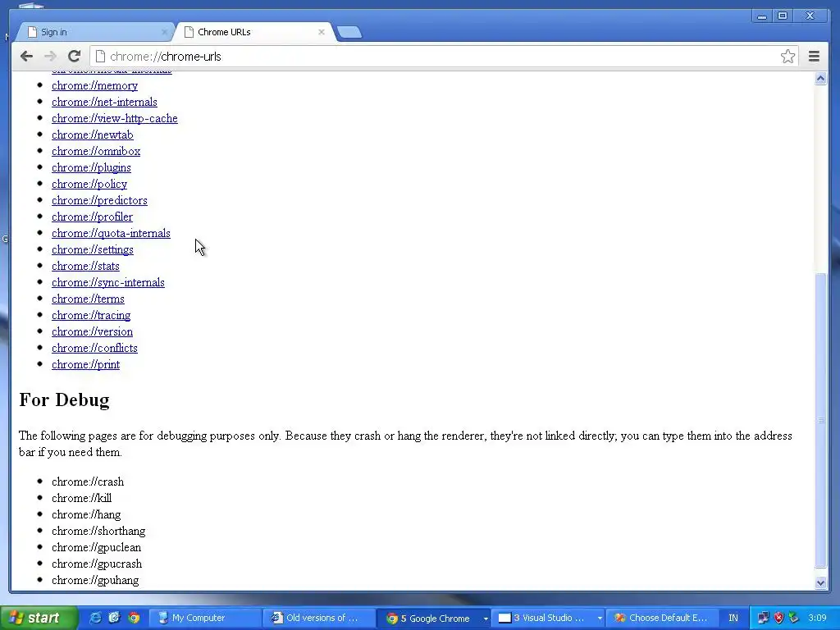The height and width of the screenshot is (630, 840).
Task: Click the vertical scrollbar thumb
Action: point(820,421)
